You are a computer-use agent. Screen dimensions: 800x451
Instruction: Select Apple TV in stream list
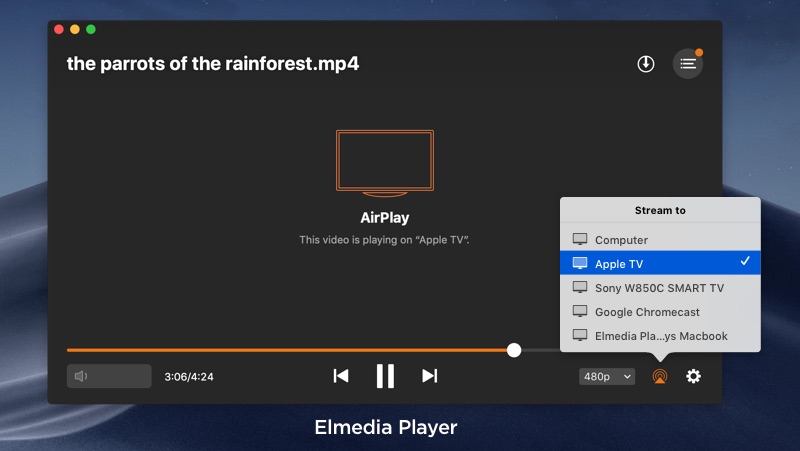tap(660, 263)
